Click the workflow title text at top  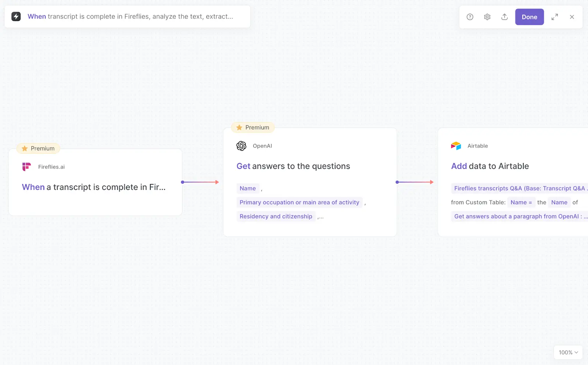coord(130,17)
